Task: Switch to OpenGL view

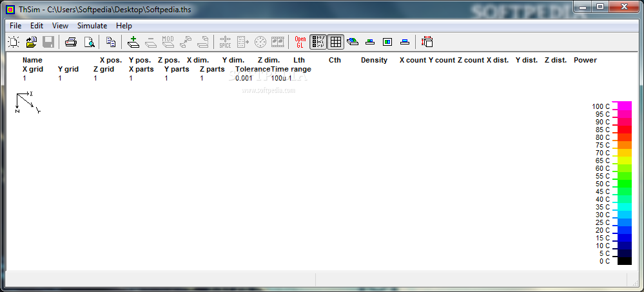Action: [x=300, y=42]
